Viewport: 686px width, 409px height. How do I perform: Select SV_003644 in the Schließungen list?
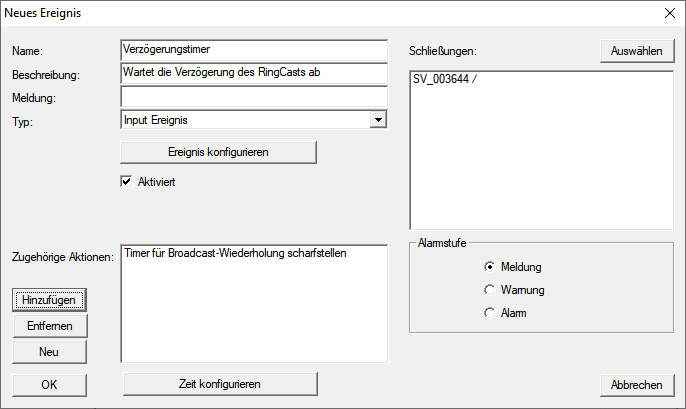click(445, 80)
